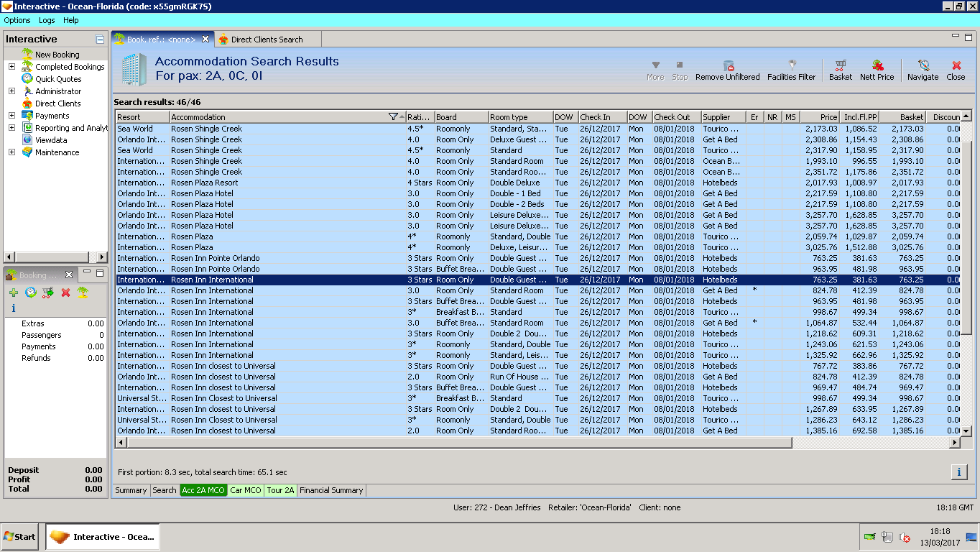Expand the Payments tree node
Viewport: 980px width, 552px height.
tap(11, 116)
